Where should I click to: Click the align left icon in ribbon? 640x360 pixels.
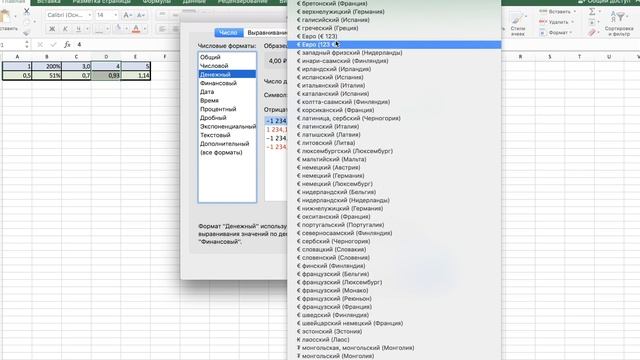[x=162, y=29]
